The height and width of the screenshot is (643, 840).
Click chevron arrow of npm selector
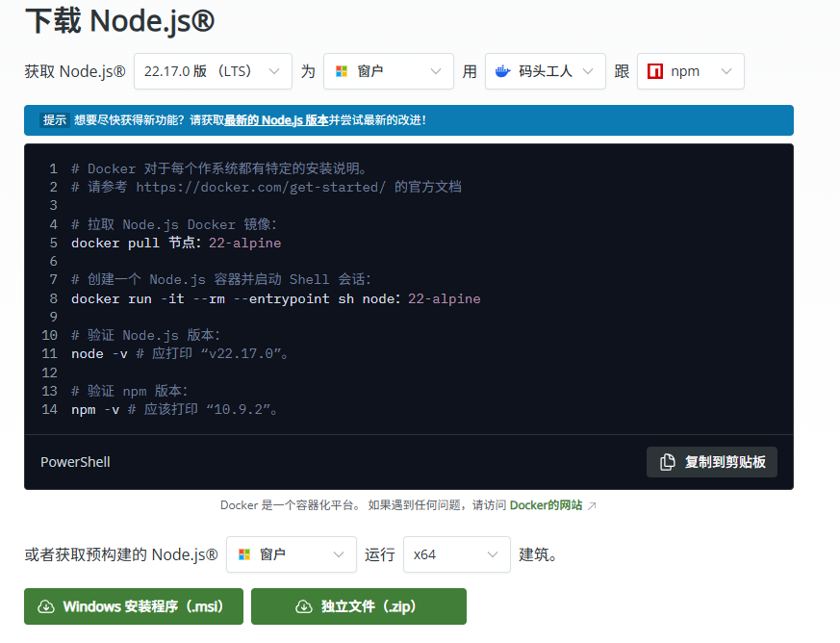[x=726, y=71]
